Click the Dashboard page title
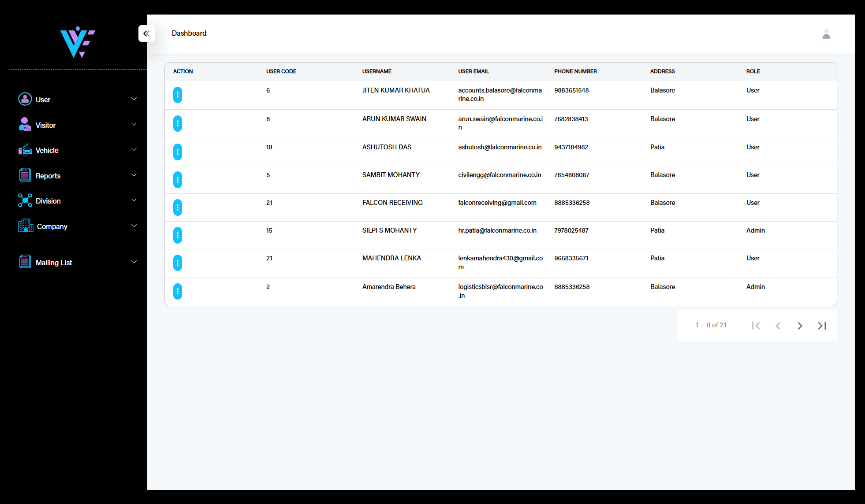 [x=189, y=33]
